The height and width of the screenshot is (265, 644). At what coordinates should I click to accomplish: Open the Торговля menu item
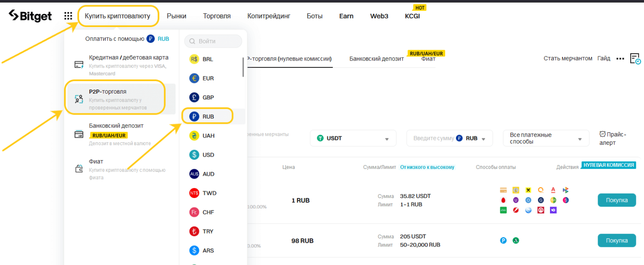(217, 16)
